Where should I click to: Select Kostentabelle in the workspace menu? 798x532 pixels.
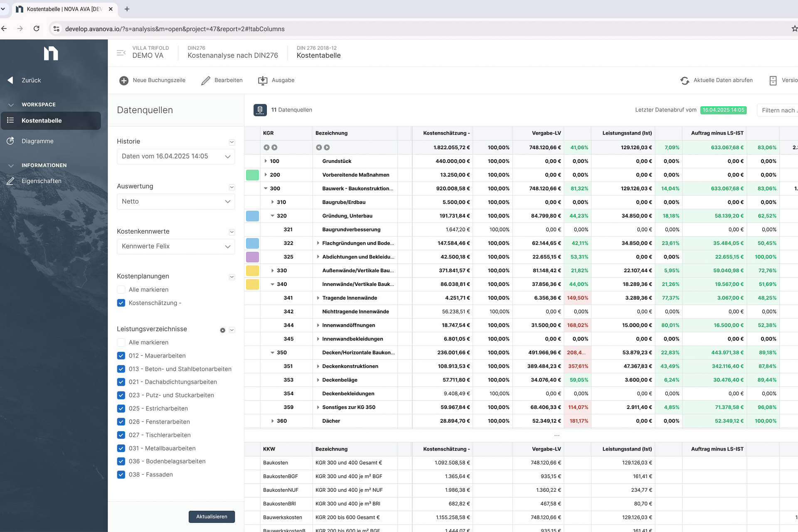click(42, 121)
